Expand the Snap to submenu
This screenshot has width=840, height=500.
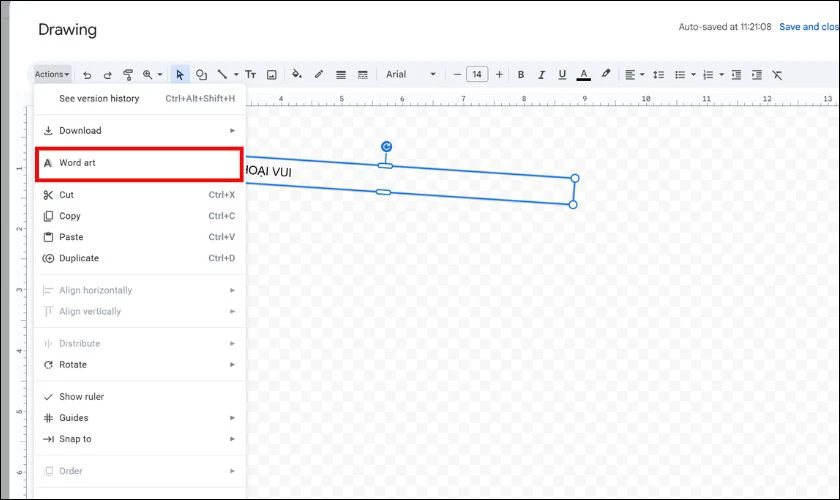click(x=140, y=439)
